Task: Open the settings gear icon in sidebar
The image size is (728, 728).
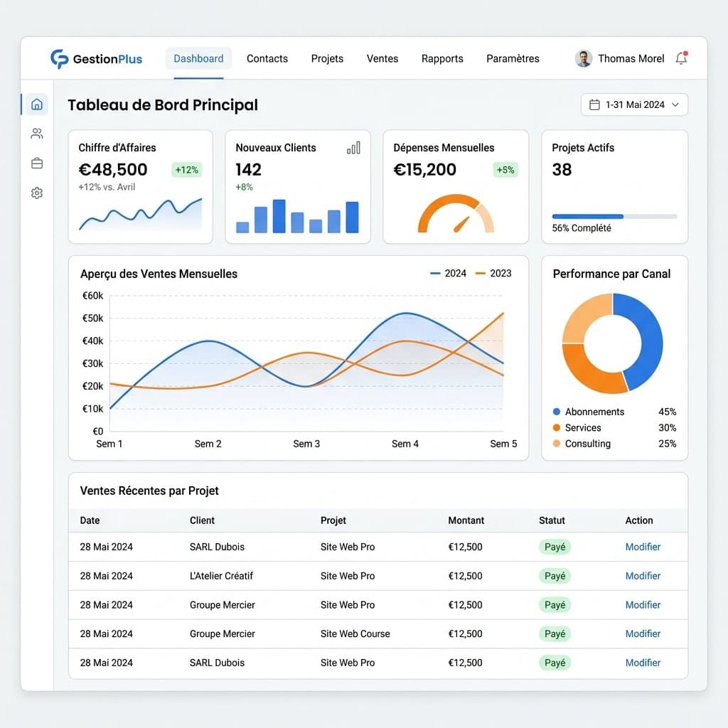Action: 37,193
